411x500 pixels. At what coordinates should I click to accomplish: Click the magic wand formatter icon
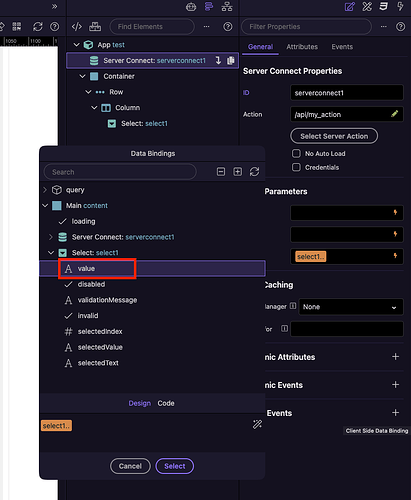tap(257, 424)
